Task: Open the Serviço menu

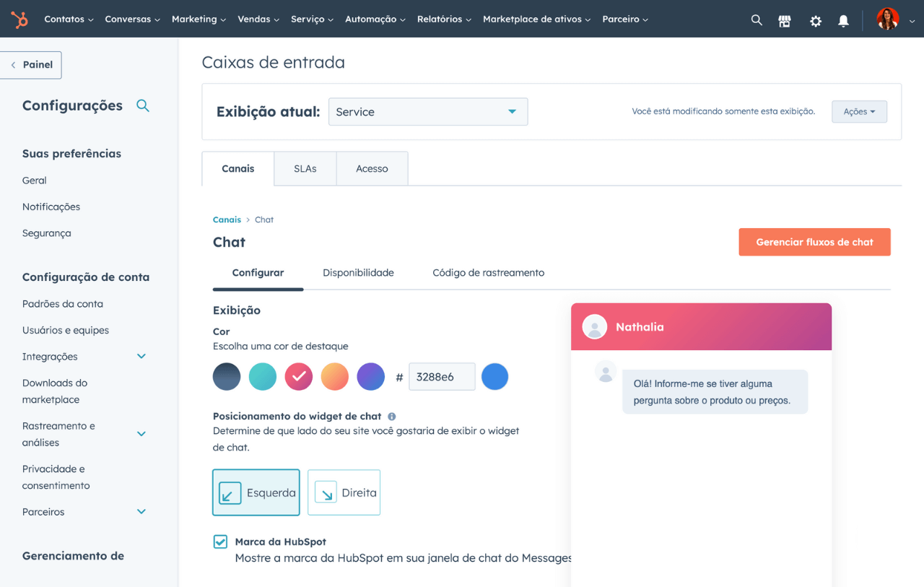Action: pos(312,19)
